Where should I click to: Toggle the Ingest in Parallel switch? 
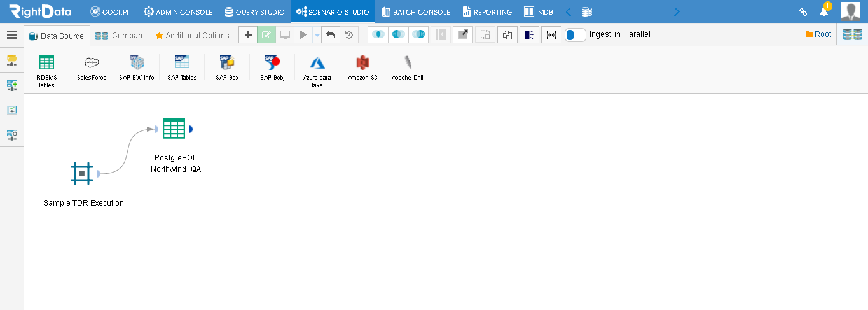[x=575, y=35]
